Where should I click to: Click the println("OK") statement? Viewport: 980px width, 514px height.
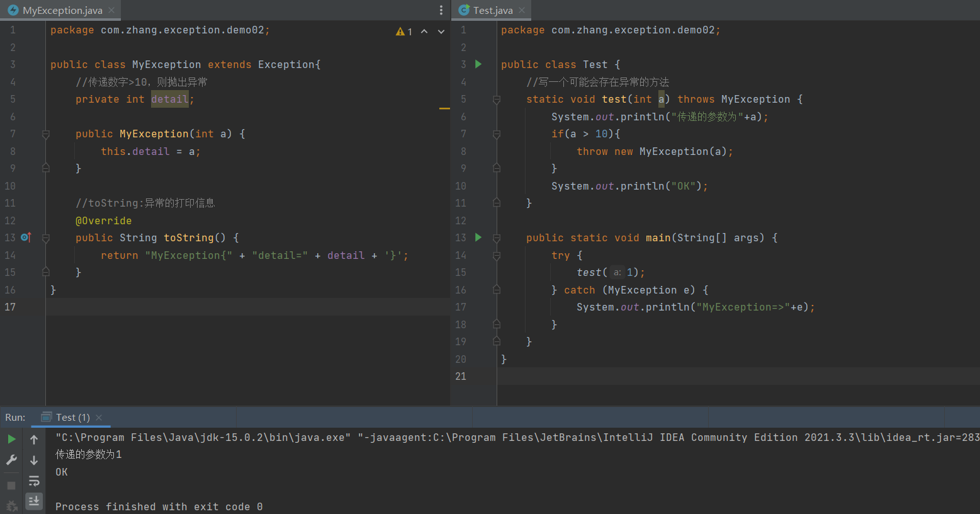click(x=629, y=186)
